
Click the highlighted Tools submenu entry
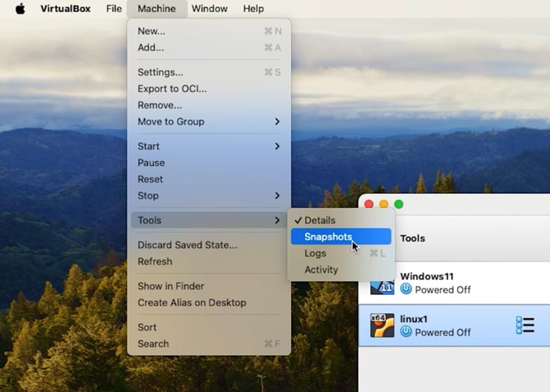point(209,220)
